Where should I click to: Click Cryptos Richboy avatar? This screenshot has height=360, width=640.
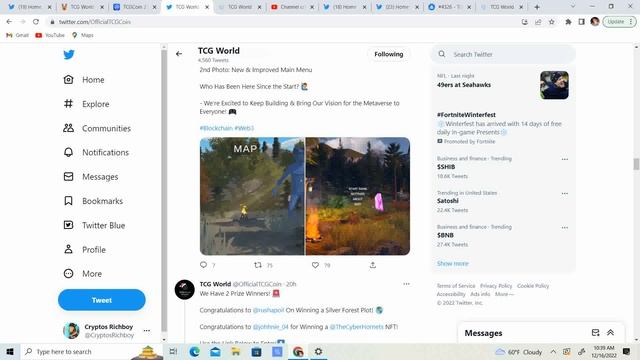click(71, 331)
